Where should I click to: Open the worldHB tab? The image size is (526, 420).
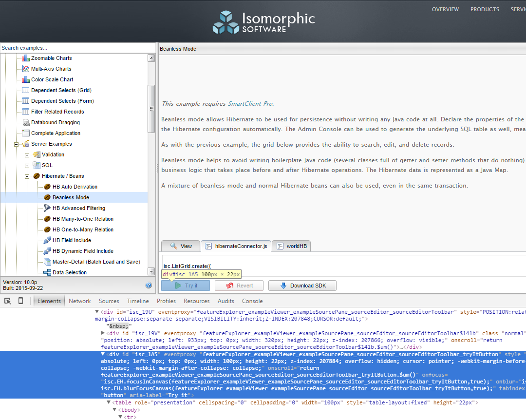point(292,246)
